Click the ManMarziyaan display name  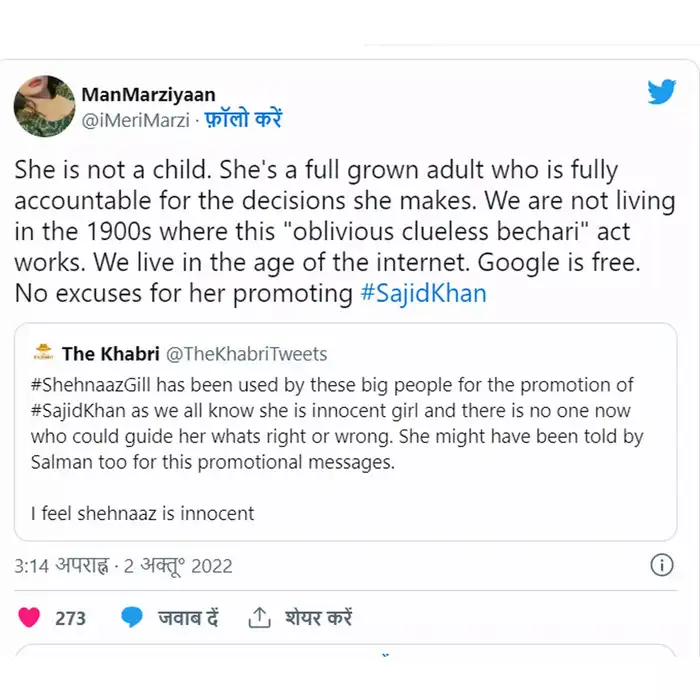[x=148, y=94]
